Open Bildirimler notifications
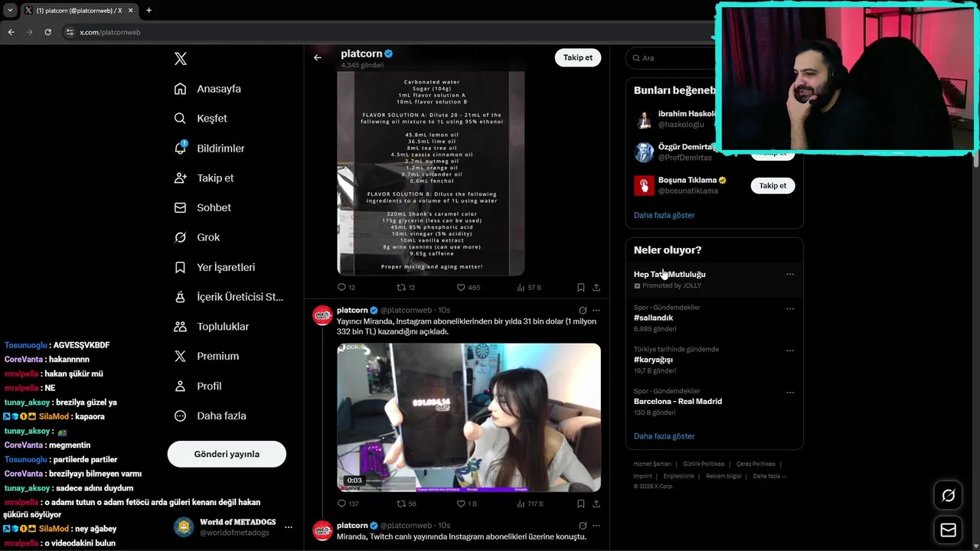 pyautogui.click(x=209, y=148)
